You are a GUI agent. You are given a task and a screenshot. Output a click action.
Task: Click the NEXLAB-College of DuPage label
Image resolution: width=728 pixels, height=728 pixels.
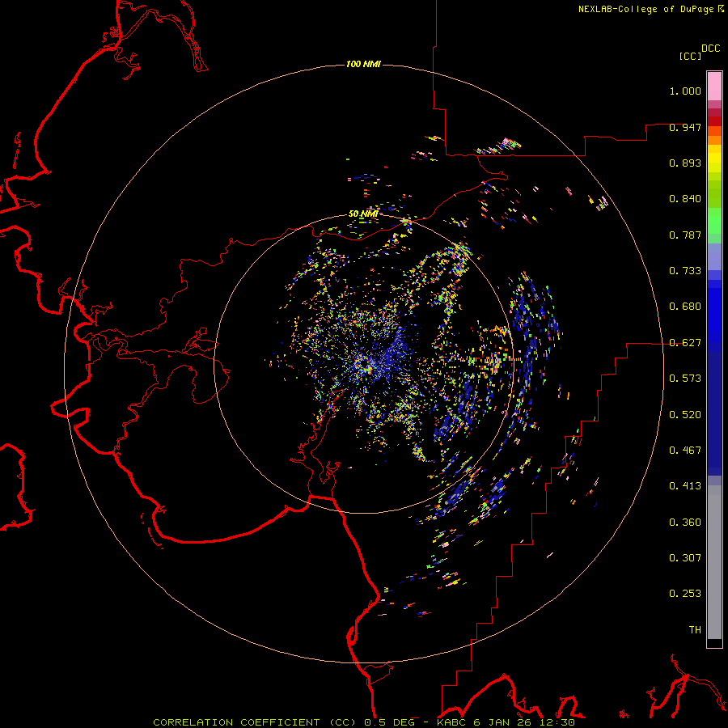645,9
